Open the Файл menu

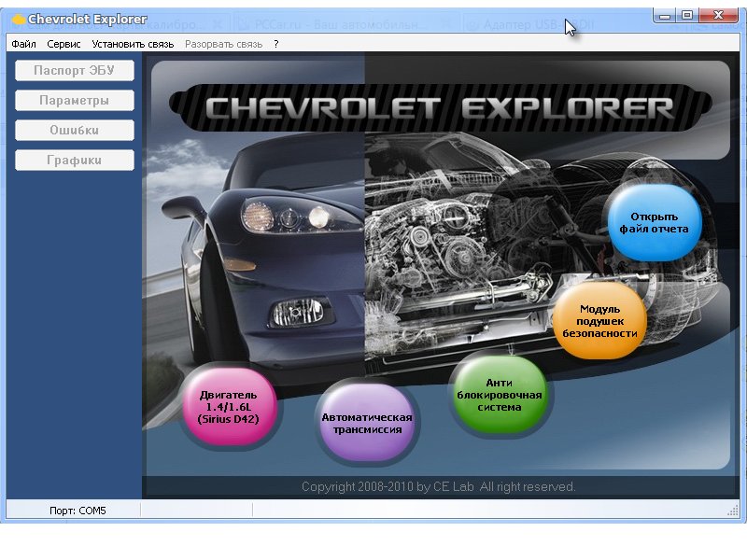point(24,44)
